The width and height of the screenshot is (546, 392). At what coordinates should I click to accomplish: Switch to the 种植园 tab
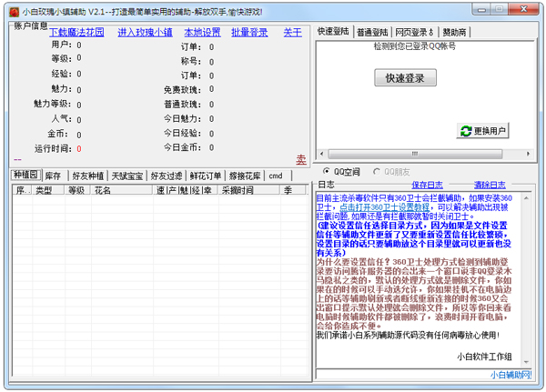[25, 175]
